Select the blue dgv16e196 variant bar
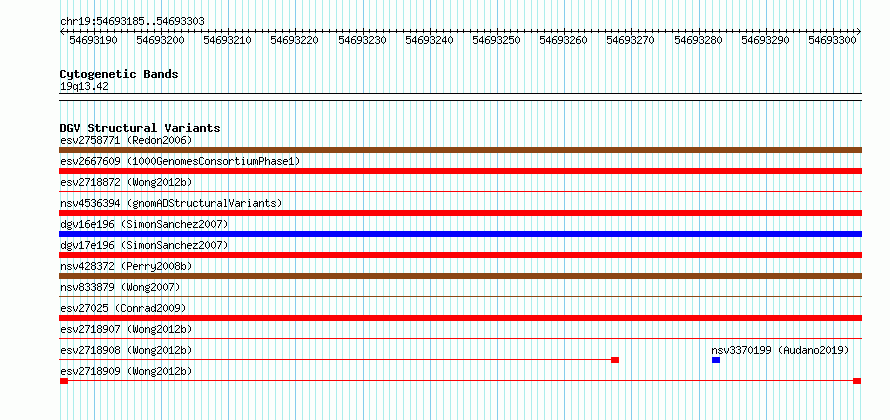This screenshot has width=890, height=420. point(460,234)
